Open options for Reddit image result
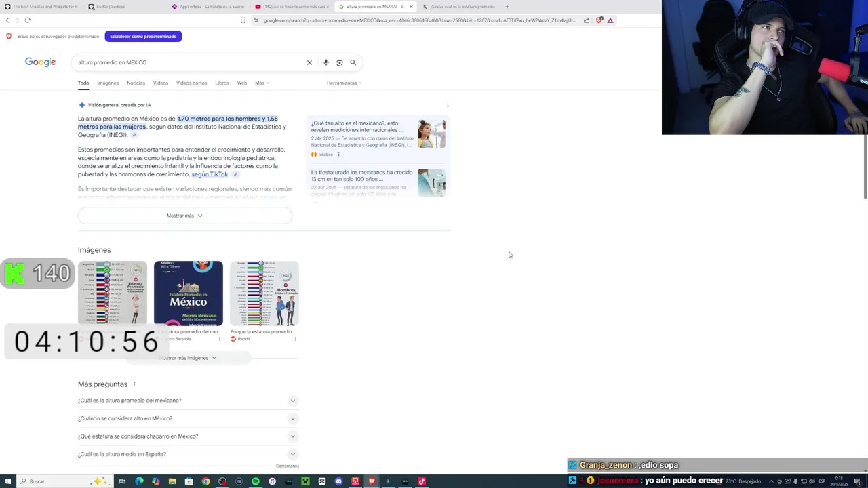The image size is (868, 488). coord(296,339)
